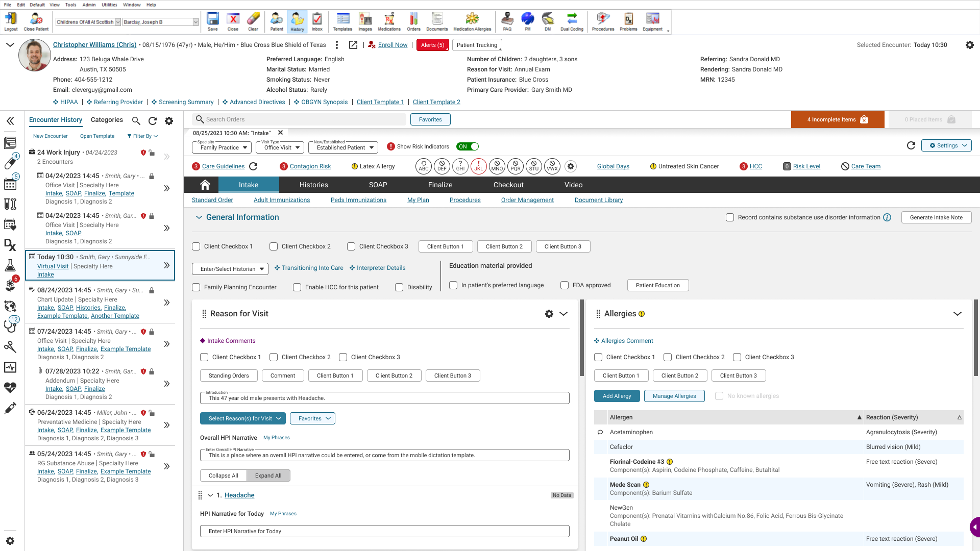Open Reason for Visit gear settings
Image resolution: width=980 pixels, height=551 pixels.
(549, 314)
